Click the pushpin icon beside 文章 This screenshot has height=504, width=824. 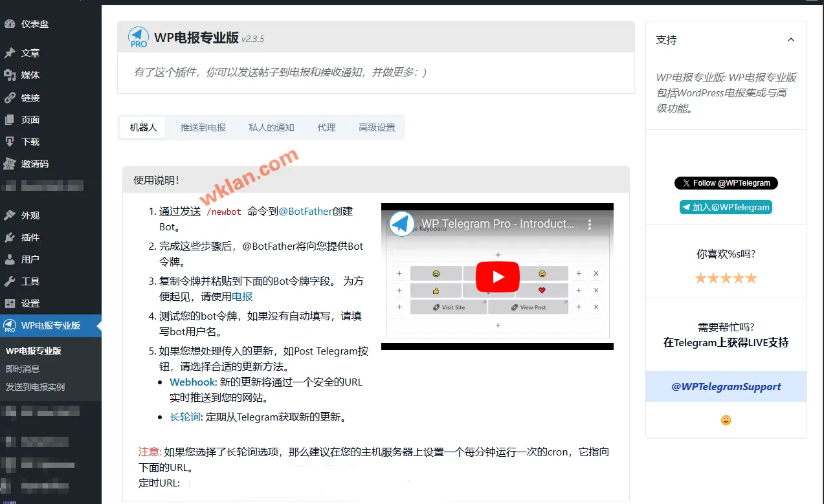coord(10,53)
